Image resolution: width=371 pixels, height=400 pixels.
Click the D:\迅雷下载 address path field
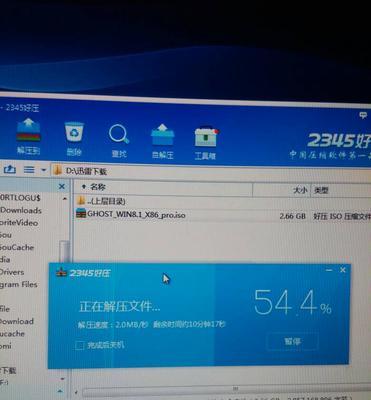coord(211,172)
